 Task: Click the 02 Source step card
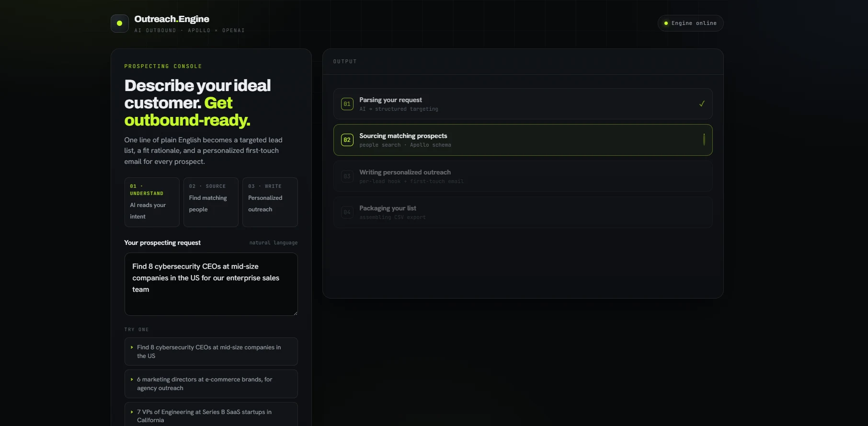[211, 202]
